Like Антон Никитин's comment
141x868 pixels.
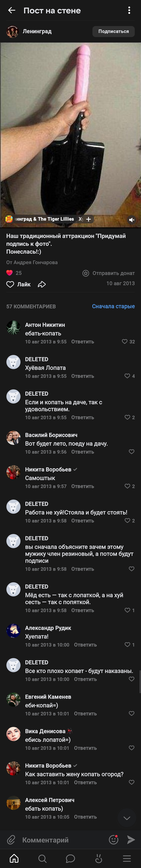click(x=125, y=342)
